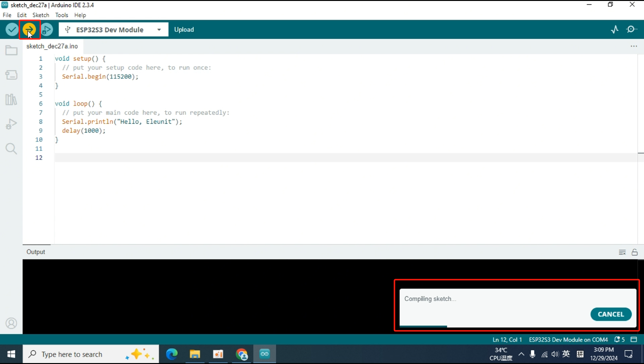Image resolution: width=644 pixels, height=364 pixels.
Task: Click the Verify checkmark button
Action: pyautogui.click(x=12, y=29)
